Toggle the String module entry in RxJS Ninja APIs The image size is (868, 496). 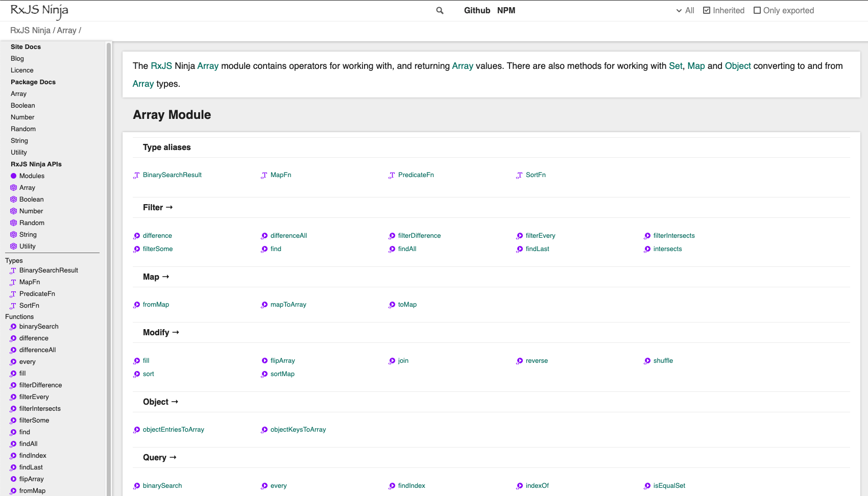pos(28,234)
